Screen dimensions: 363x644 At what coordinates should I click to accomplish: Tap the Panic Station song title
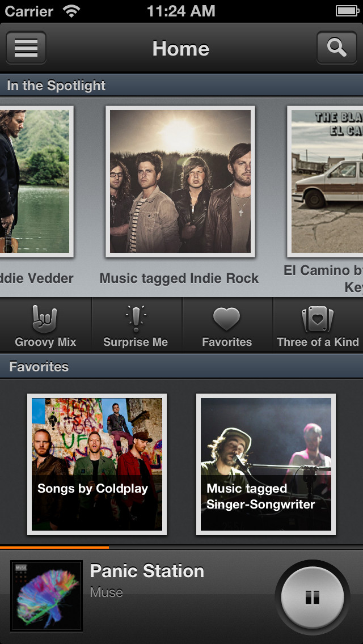(147, 571)
